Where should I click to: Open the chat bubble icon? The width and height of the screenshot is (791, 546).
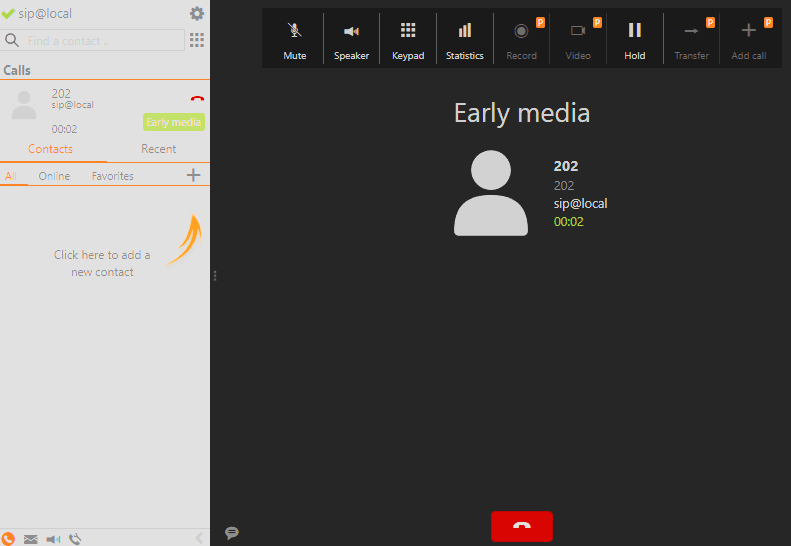pyautogui.click(x=232, y=532)
